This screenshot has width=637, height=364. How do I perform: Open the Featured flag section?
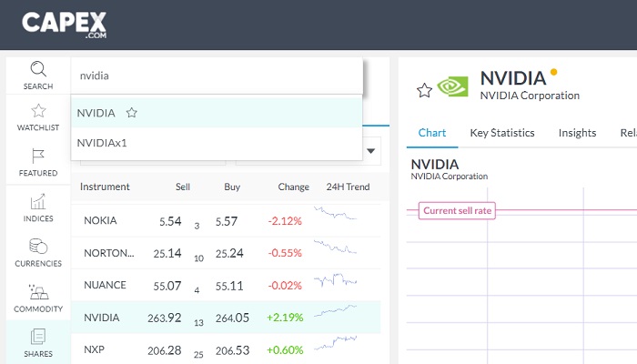tap(38, 163)
